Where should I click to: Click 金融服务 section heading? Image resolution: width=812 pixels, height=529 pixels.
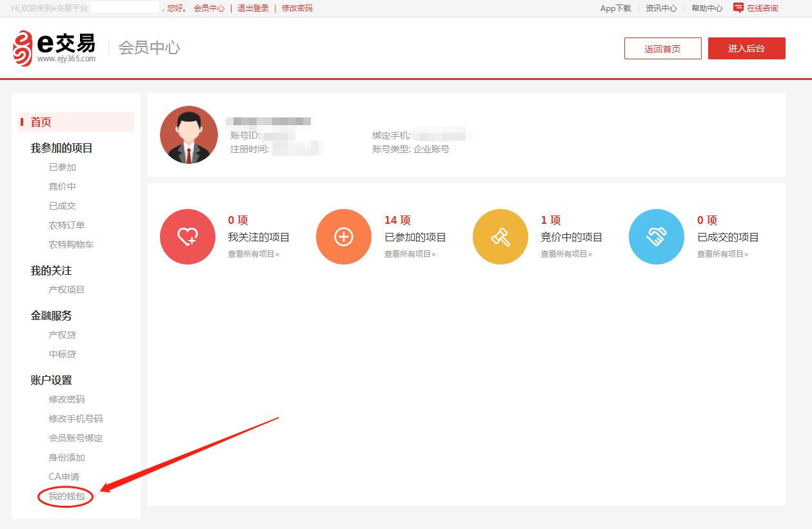(52, 315)
